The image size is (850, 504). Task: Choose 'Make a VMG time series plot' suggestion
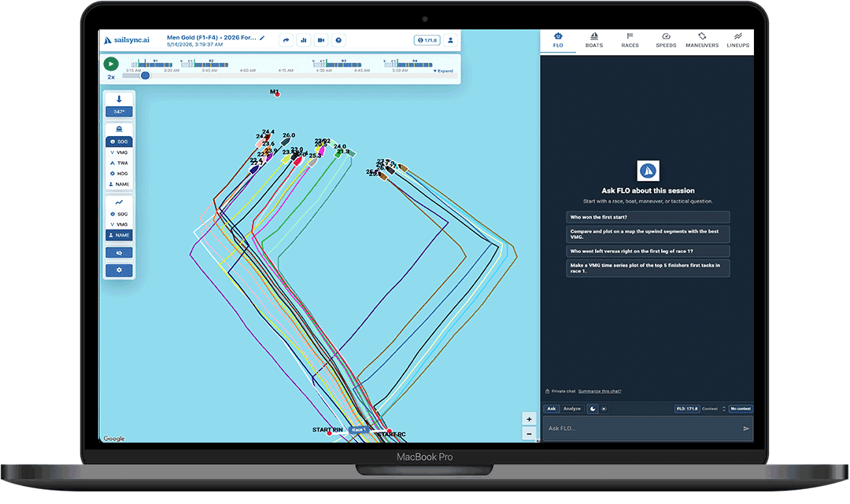pyautogui.click(x=648, y=268)
